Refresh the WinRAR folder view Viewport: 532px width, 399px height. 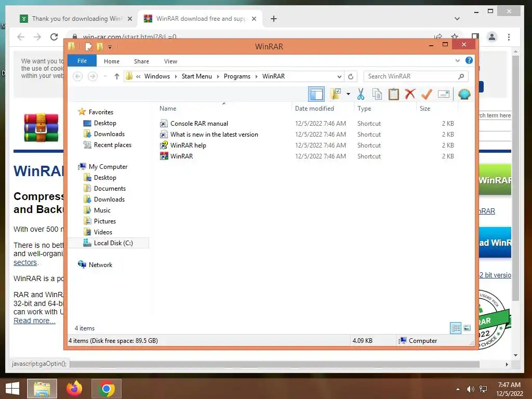[351, 76]
